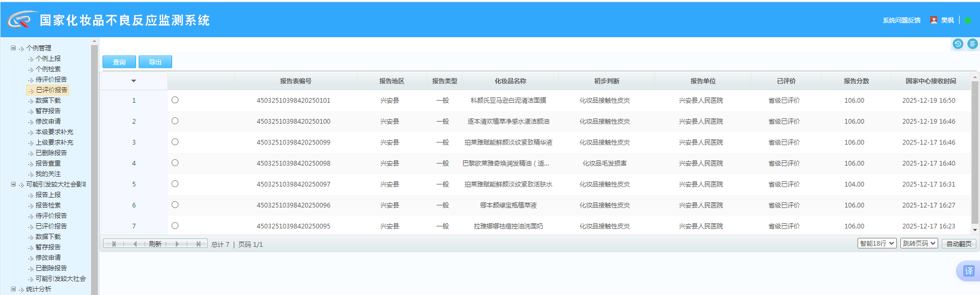980x295 pixels.
Task: Click the circular list menu icon
Action: tap(972, 44)
